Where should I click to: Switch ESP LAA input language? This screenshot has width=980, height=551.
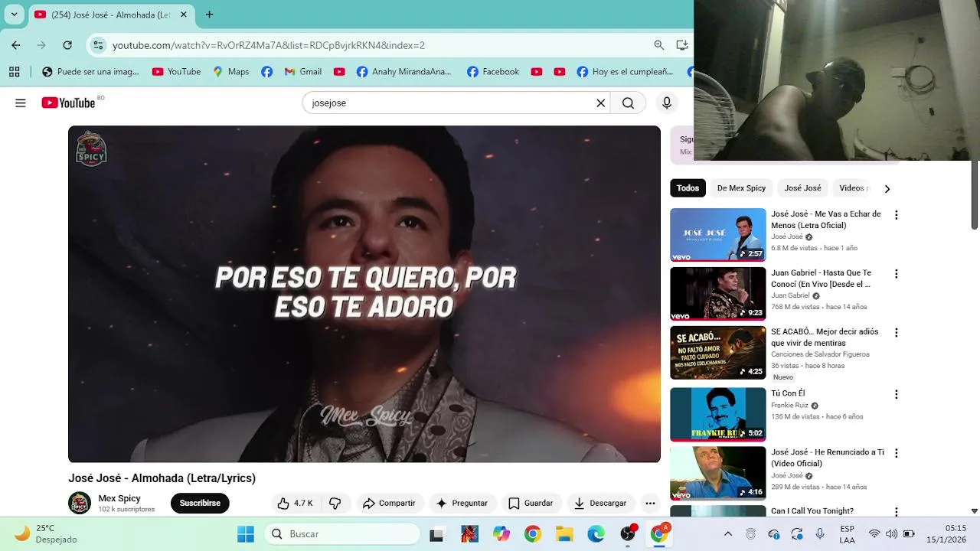847,533
